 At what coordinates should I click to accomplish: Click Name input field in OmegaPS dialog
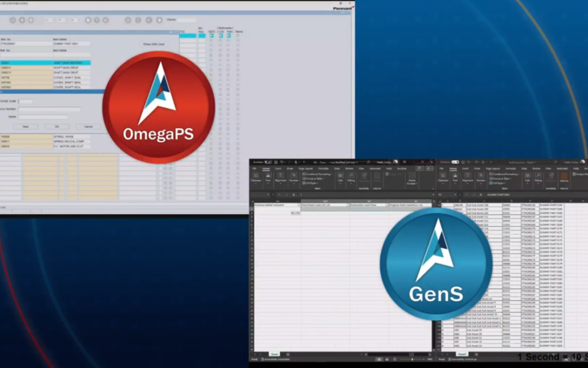pyautogui.click(x=43, y=117)
